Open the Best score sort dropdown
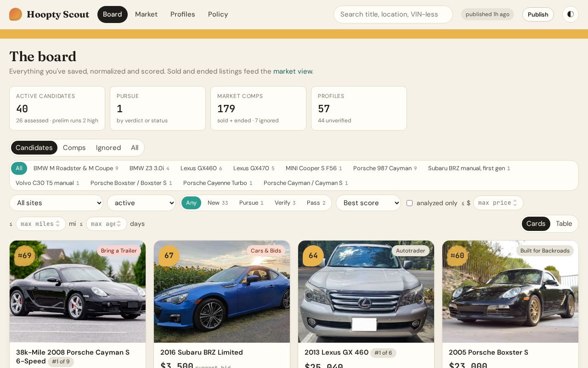Viewport: 588px width, 368px height. click(x=368, y=203)
